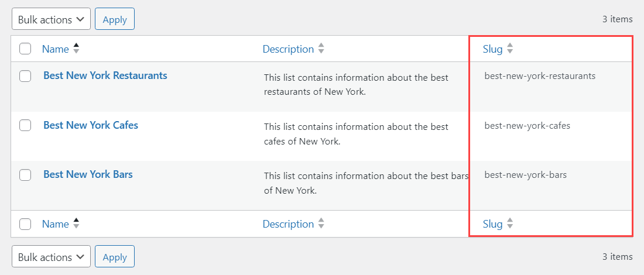Open the Best New York Restaurants list
This screenshot has width=644, height=275.
tap(105, 75)
